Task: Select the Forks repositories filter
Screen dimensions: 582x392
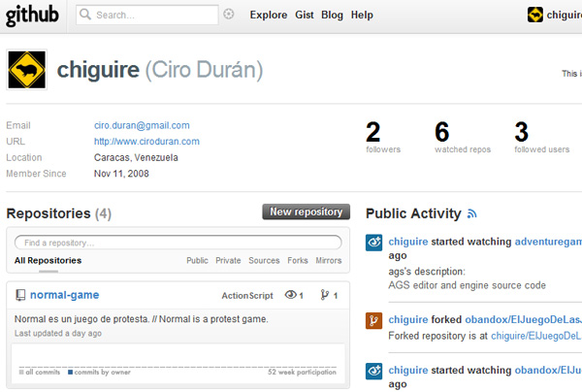Action: (x=298, y=261)
